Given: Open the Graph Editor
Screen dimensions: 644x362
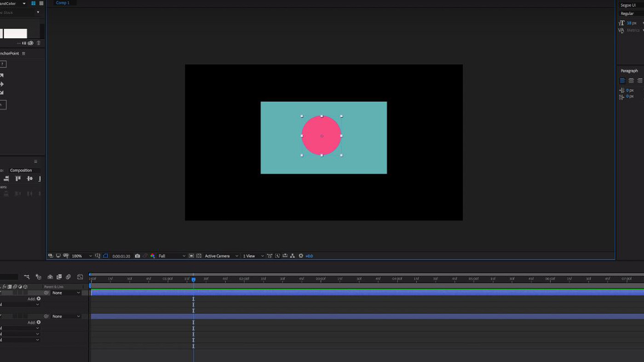Looking at the screenshot, I should [80, 277].
